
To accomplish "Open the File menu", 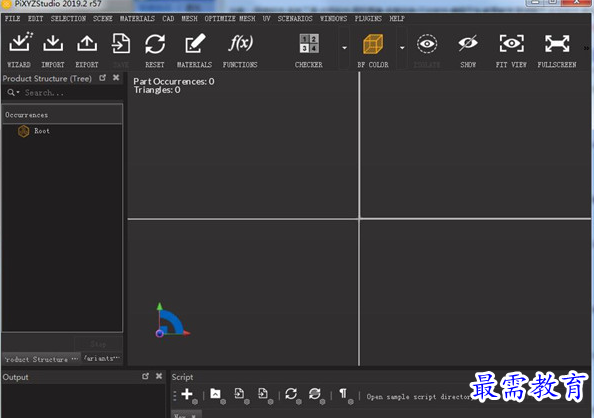I will click(13, 19).
